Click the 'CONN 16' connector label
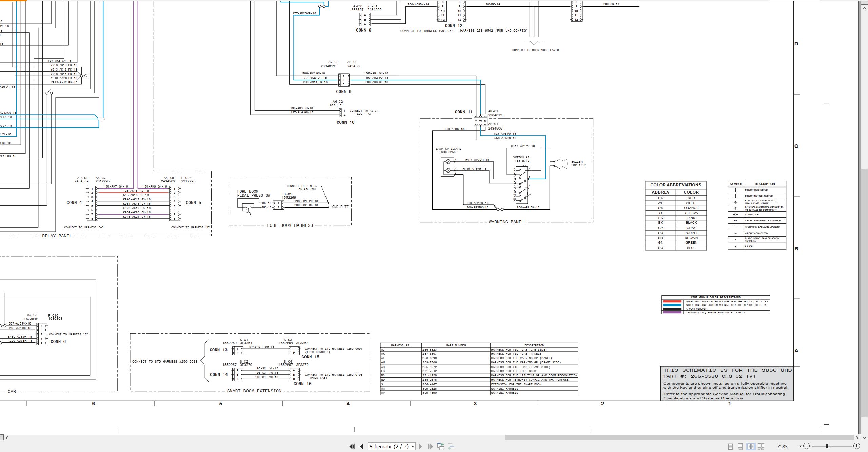Screen dimensions: 868x452 point(302,384)
